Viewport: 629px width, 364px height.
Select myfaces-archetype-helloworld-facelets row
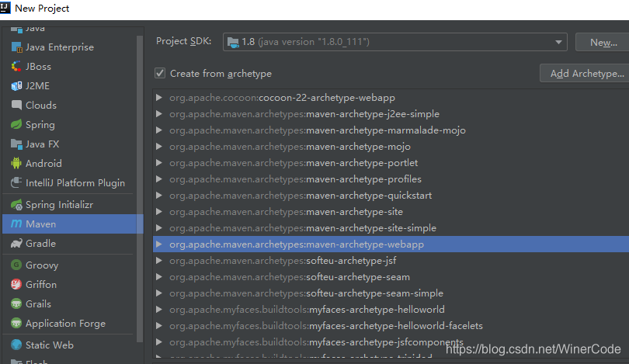tap(391, 326)
